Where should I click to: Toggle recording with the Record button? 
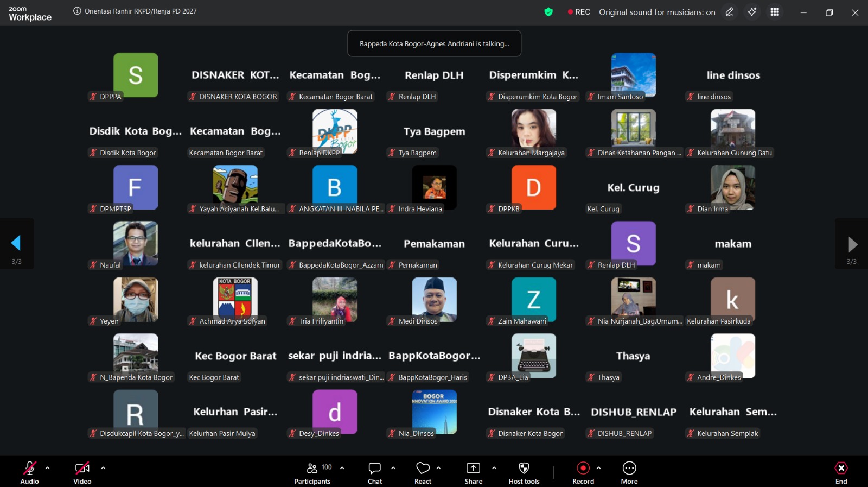(x=583, y=472)
